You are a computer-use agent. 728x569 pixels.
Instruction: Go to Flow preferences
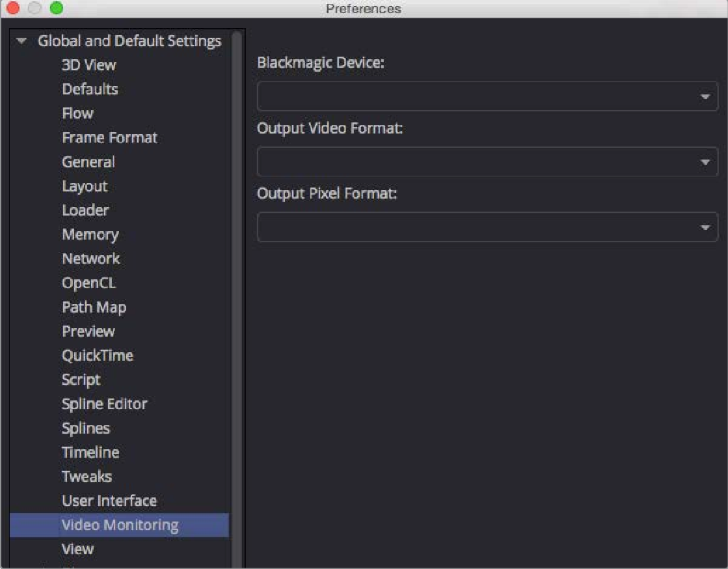click(x=77, y=113)
